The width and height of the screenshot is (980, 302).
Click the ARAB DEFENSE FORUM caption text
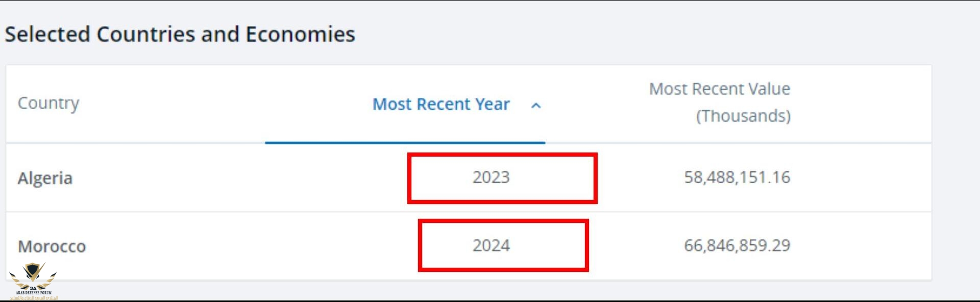point(34,293)
